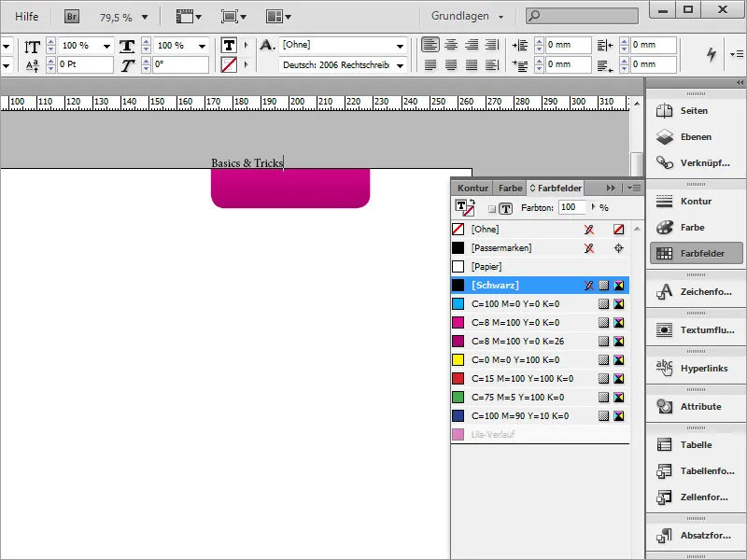This screenshot has width=747, height=560.
Task: Open control panel flyout menu
Action: coord(737,54)
